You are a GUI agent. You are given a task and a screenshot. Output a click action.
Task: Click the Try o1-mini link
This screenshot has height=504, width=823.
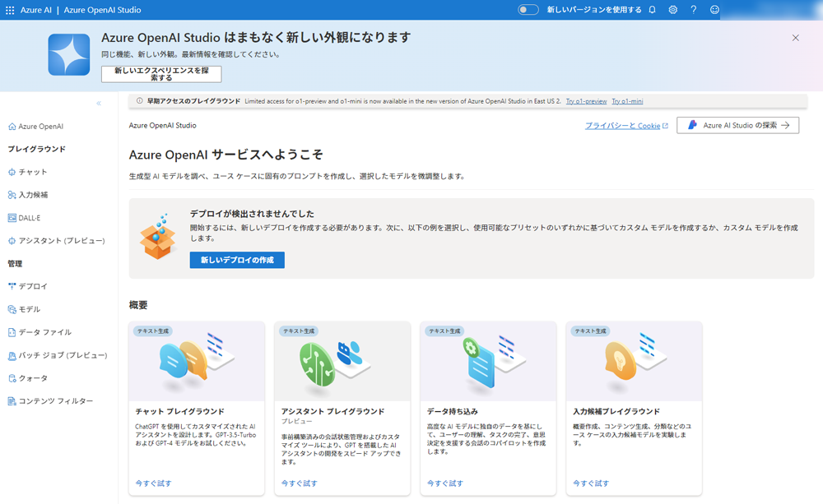pyautogui.click(x=627, y=101)
